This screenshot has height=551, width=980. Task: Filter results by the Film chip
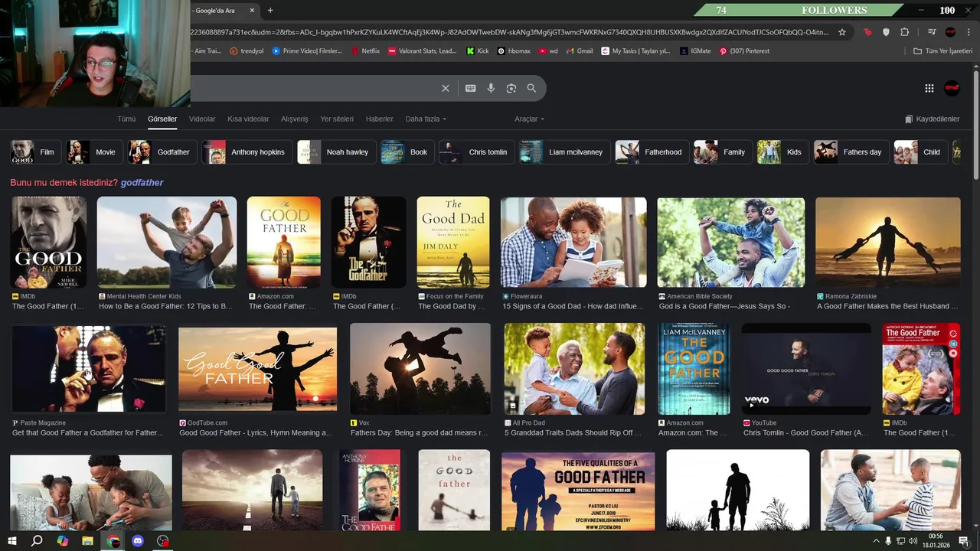pos(35,152)
